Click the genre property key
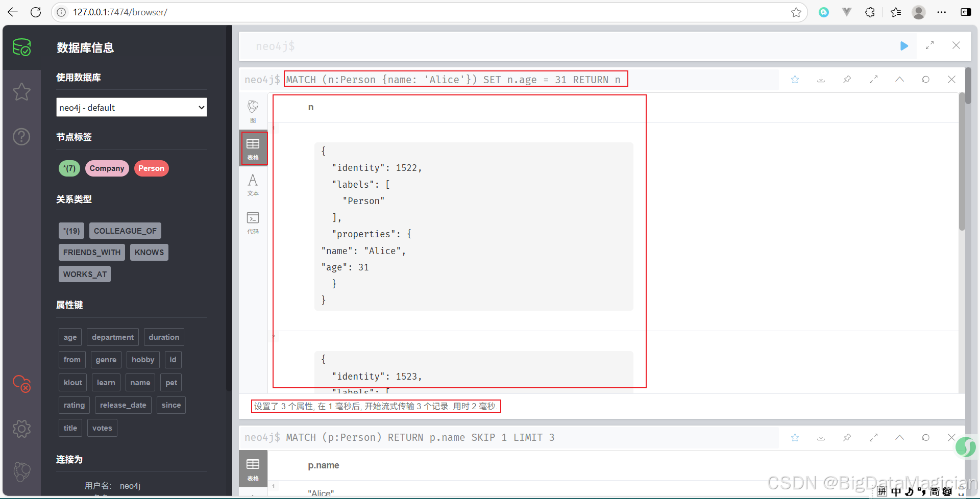980x499 pixels. 106,360
